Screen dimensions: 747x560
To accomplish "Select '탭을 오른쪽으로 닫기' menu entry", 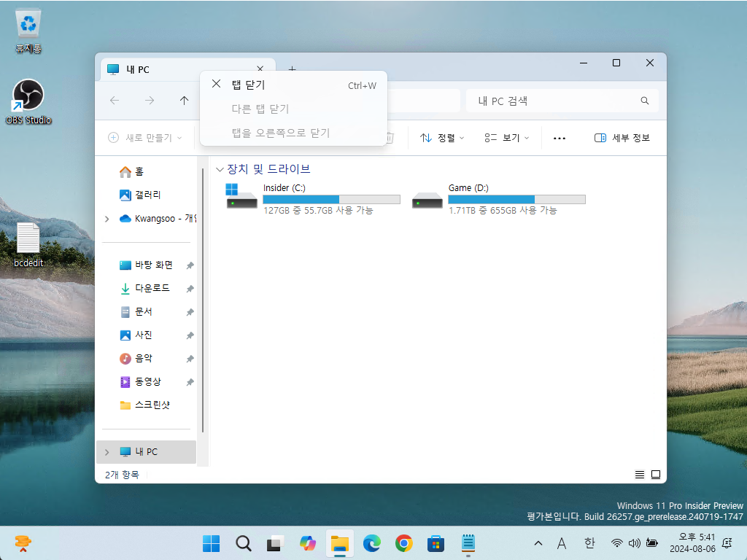I will pyautogui.click(x=293, y=133).
